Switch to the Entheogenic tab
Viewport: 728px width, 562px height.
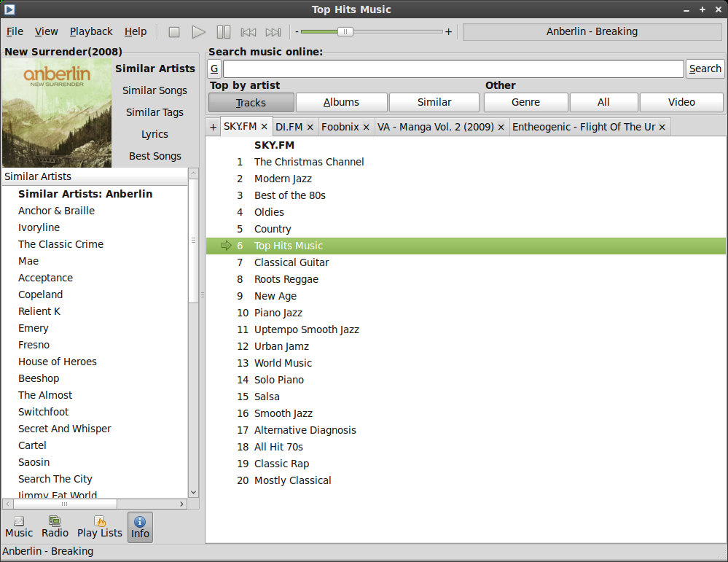point(584,127)
